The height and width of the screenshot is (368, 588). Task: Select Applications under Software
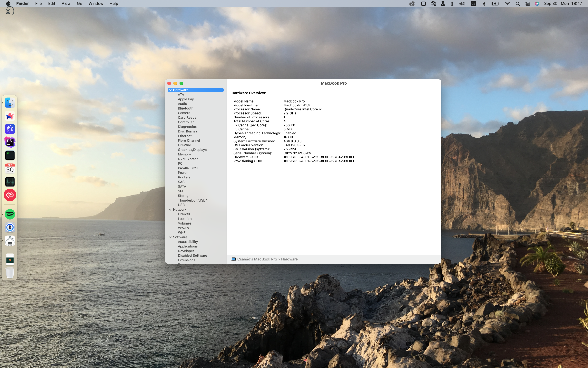pos(188,246)
